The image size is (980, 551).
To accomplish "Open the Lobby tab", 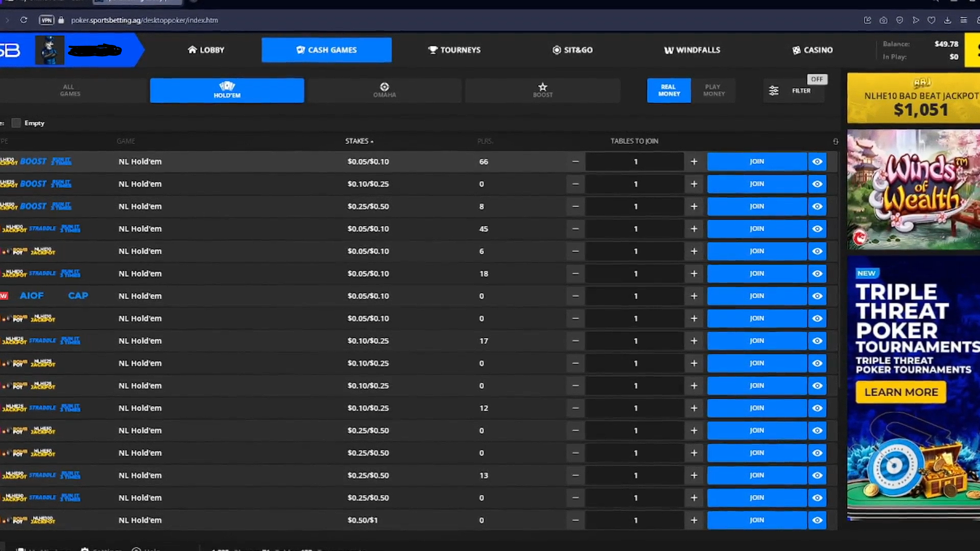I will [x=205, y=50].
